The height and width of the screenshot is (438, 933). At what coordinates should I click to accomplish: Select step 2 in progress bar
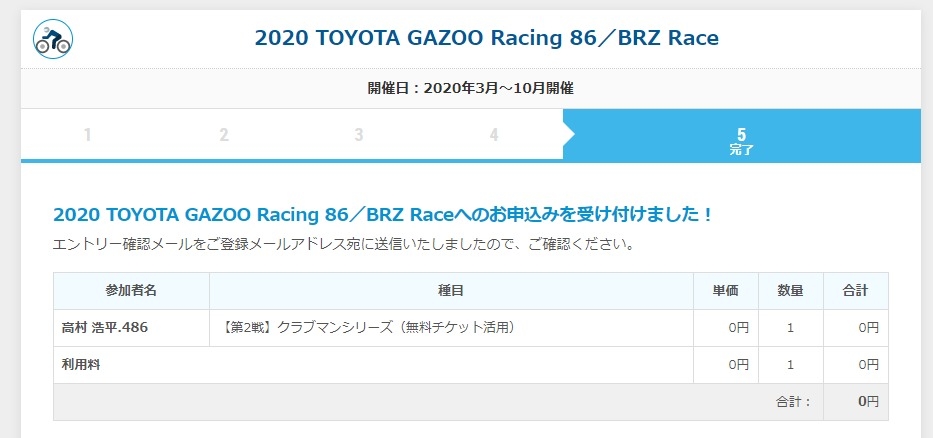(x=224, y=135)
